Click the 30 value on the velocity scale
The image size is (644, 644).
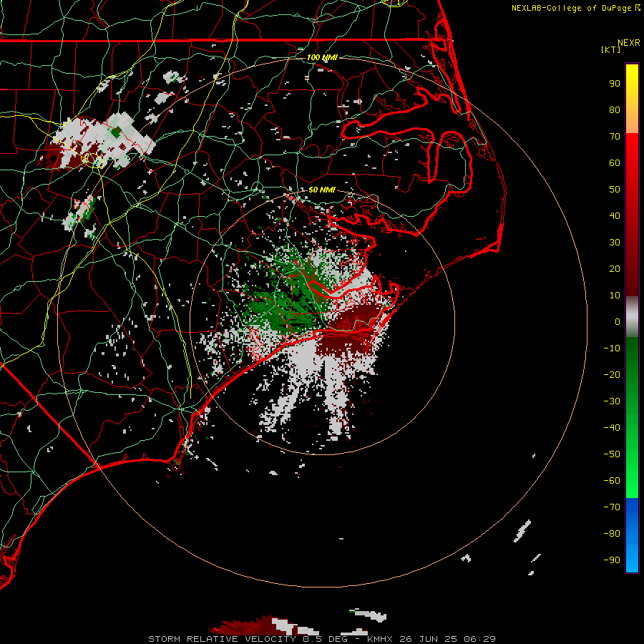pyautogui.click(x=615, y=243)
